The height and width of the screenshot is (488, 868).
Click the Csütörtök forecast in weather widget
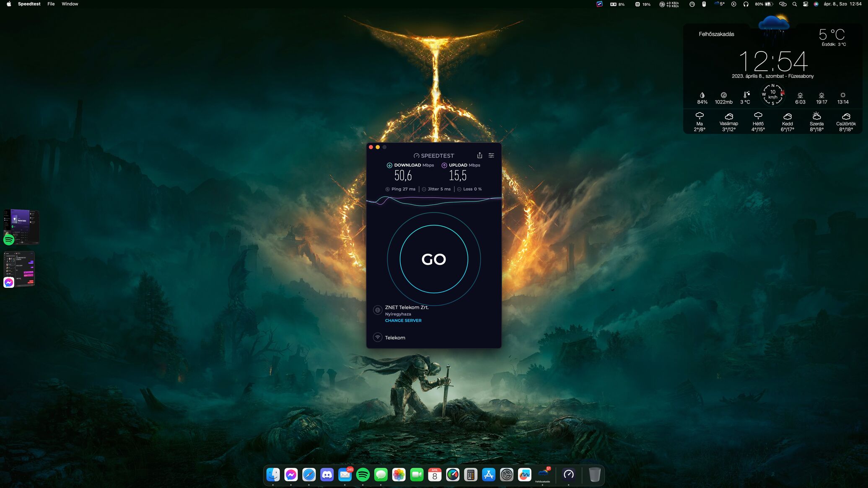click(846, 121)
